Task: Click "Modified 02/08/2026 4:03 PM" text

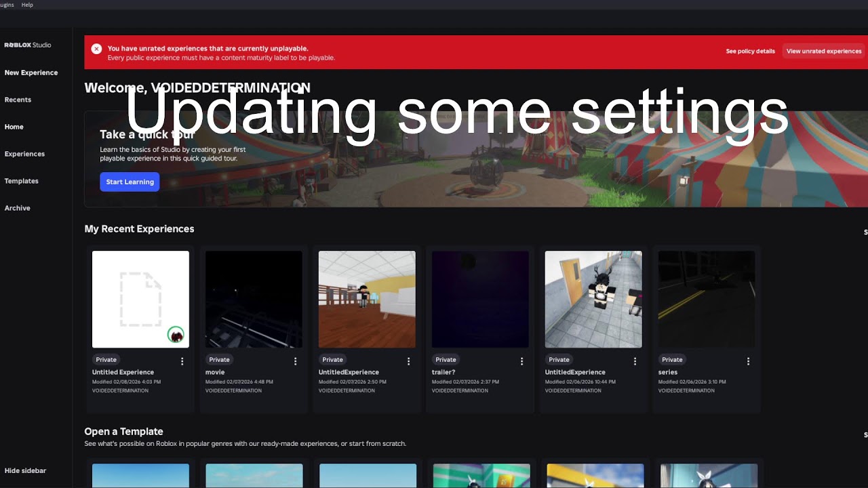Action: coord(126,382)
